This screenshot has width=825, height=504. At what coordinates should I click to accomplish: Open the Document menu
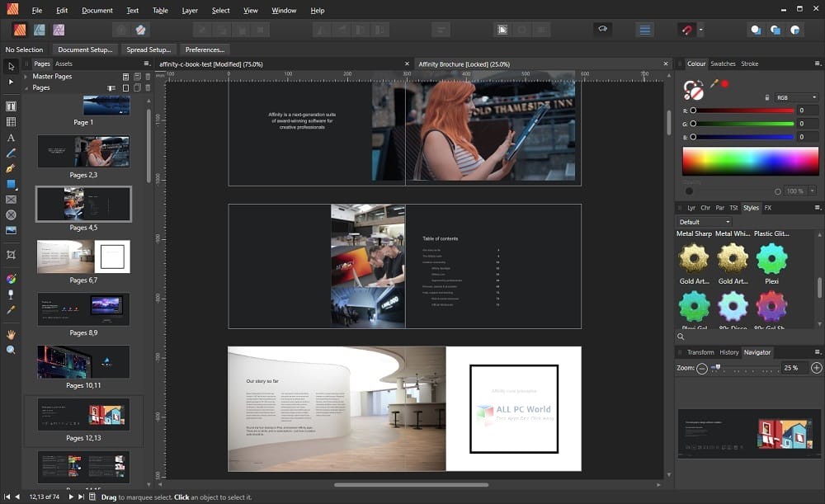tap(97, 10)
